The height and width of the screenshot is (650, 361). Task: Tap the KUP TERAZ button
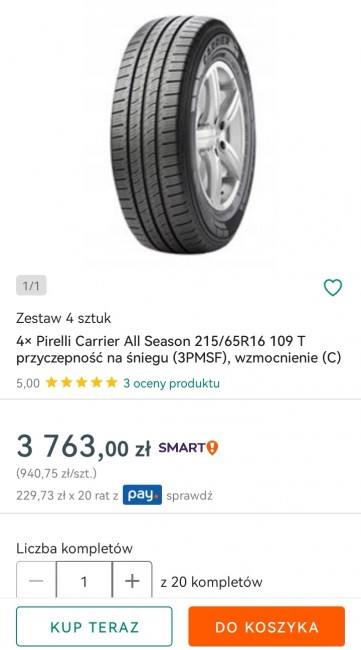point(94,626)
